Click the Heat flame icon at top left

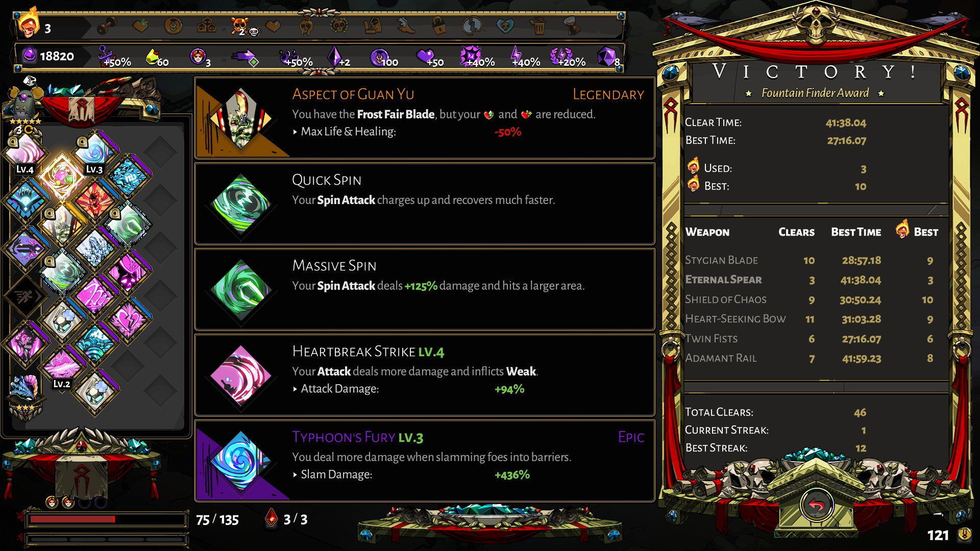coord(29,24)
